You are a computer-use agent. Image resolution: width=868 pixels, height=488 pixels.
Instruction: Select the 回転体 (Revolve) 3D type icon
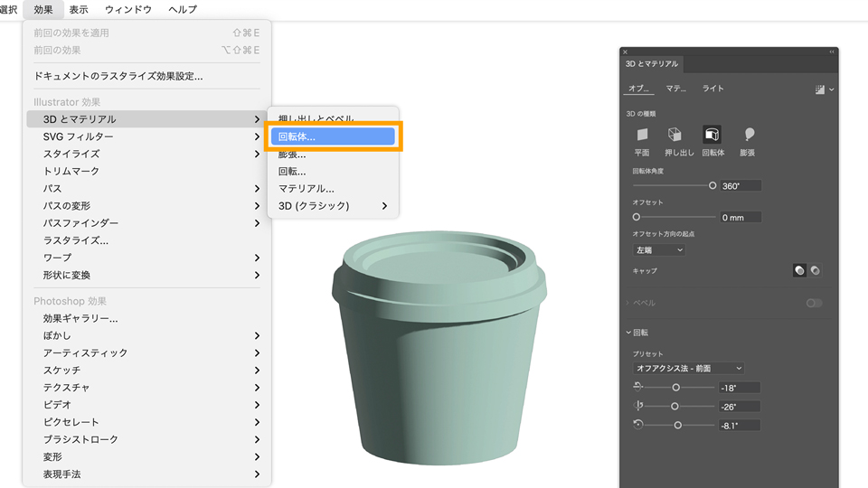coord(712,135)
